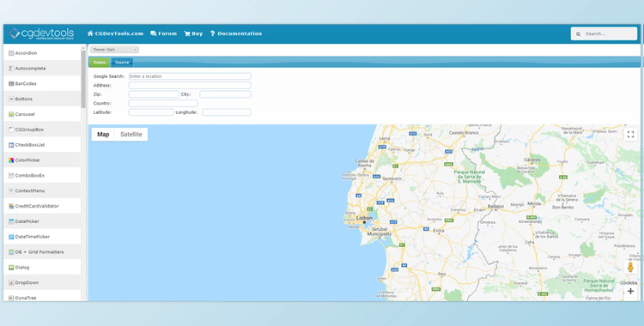
Task: Click the Buy shopping cart icon
Action: (x=187, y=33)
